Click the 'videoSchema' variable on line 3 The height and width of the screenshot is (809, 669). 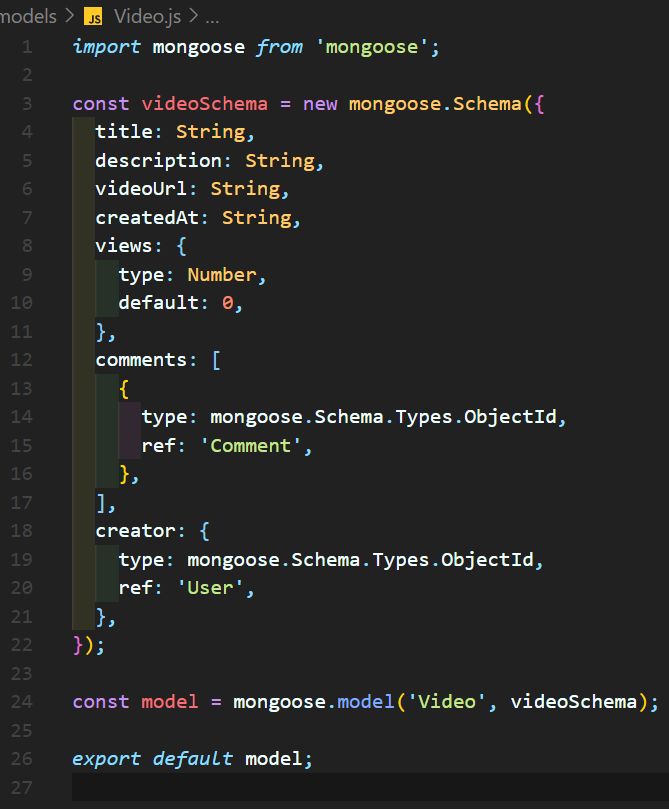(x=205, y=104)
